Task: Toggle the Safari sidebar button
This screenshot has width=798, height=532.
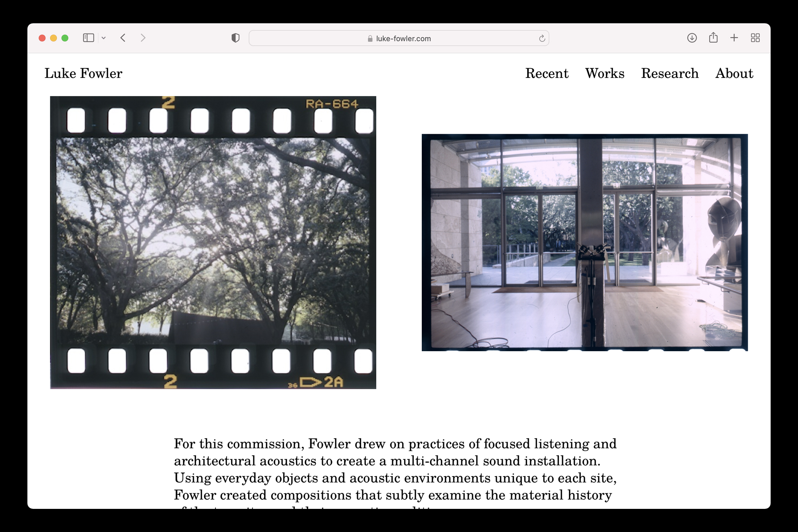Action: tap(88, 38)
